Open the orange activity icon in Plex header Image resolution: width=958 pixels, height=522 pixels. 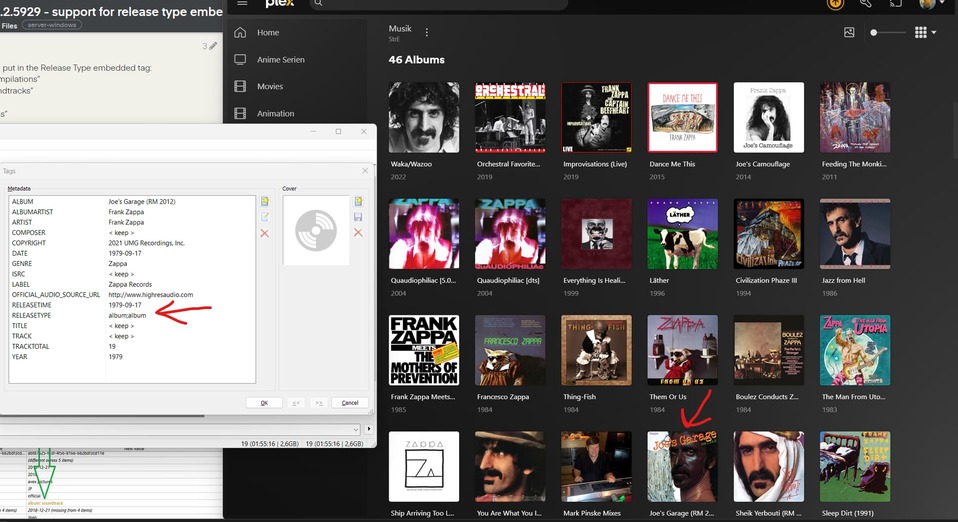click(835, 3)
